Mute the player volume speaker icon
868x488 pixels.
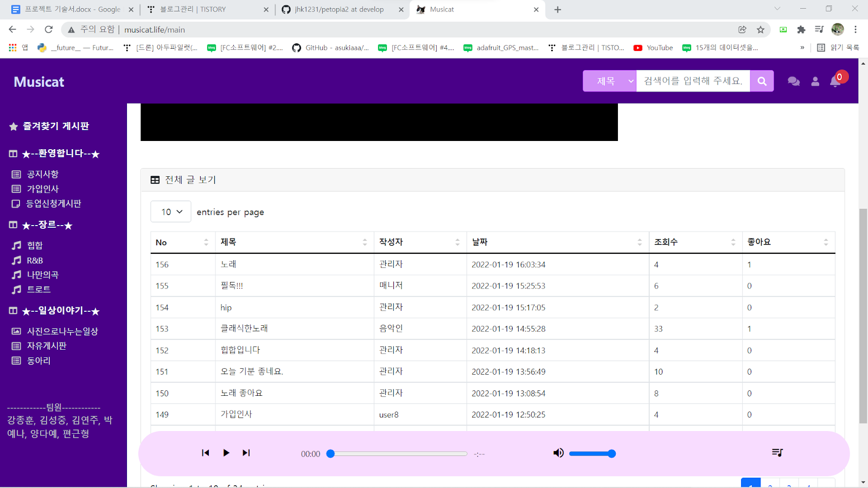click(558, 453)
